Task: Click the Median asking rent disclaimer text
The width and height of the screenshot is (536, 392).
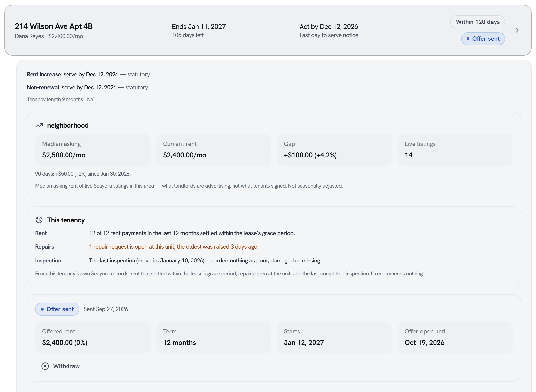Action: [x=189, y=186]
